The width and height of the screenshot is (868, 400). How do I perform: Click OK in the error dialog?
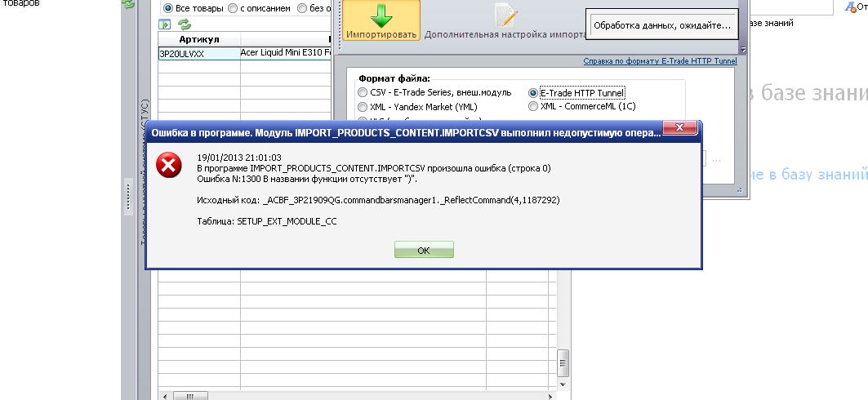click(424, 250)
